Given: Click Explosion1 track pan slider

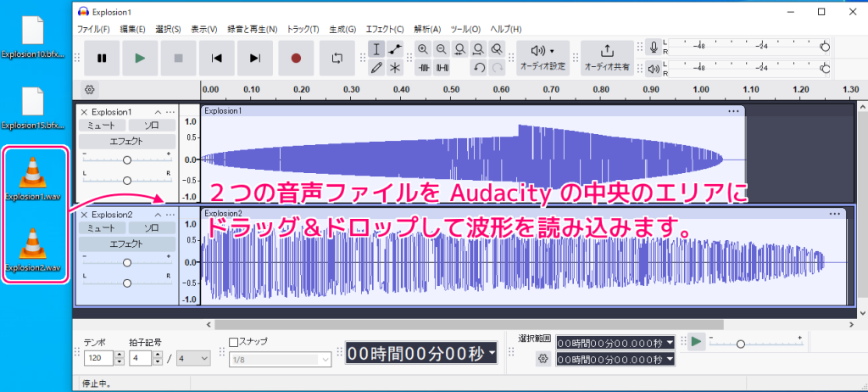Looking at the screenshot, I should (x=127, y=180).
